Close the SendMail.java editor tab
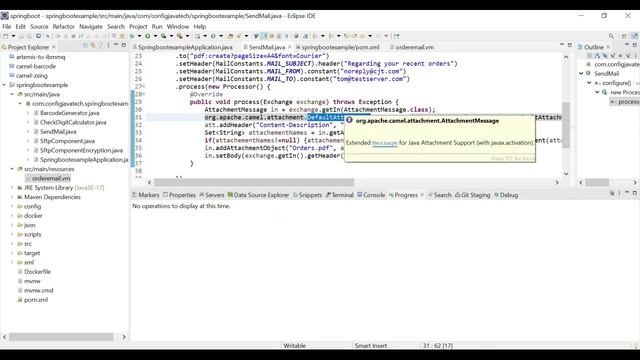Image resolution: width=640 pixels, height=360 pixels. coord(289,47)
